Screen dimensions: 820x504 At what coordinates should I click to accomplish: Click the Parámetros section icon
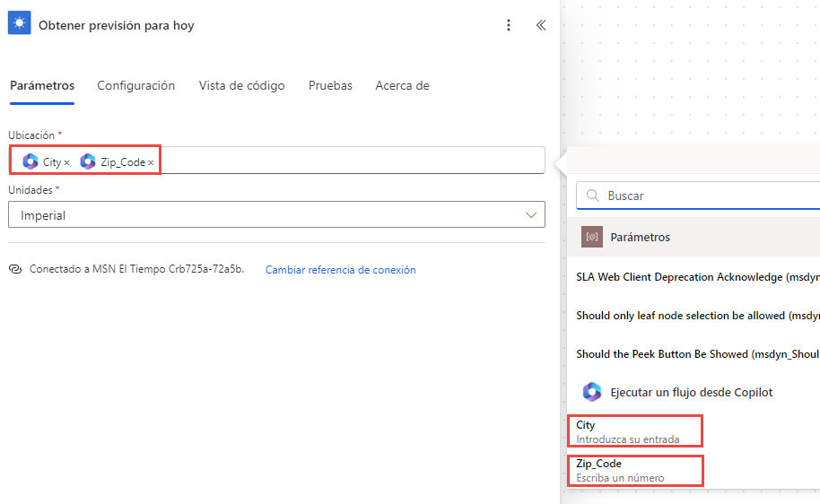(x=592, y=237)
